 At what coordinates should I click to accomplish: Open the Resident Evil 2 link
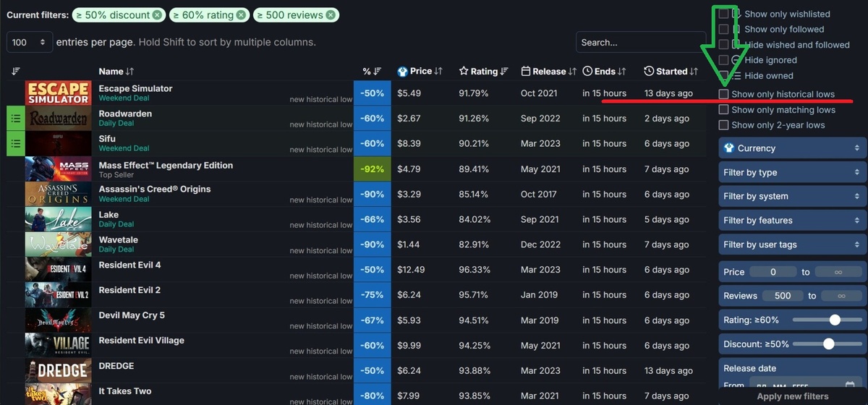point(129,290)
